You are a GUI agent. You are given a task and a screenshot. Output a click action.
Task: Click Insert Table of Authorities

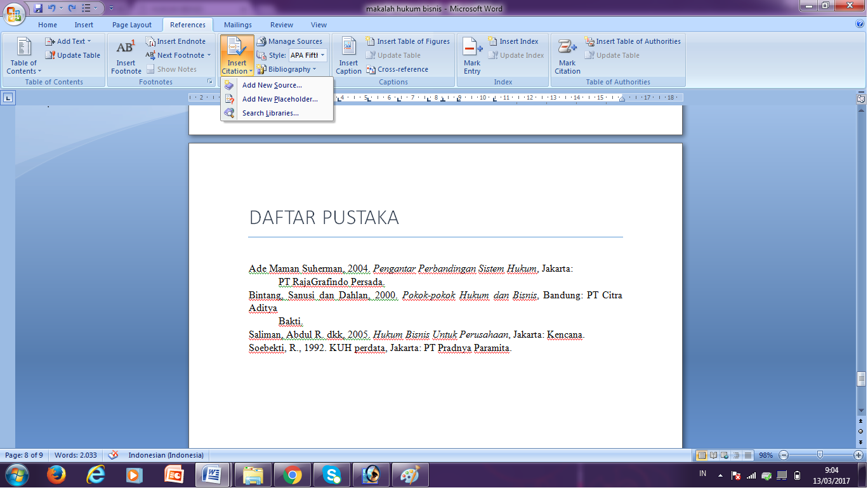click(633, 41)
